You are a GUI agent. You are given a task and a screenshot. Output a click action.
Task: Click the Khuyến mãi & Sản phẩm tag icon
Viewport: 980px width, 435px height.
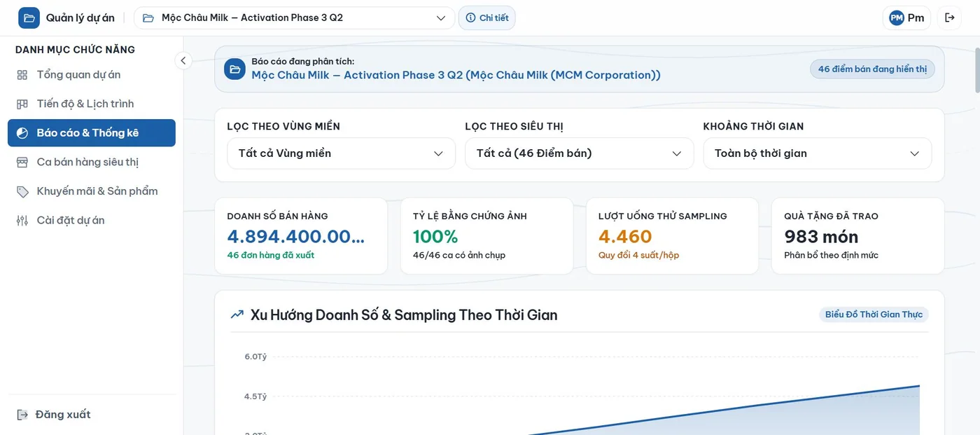[22, 191]
